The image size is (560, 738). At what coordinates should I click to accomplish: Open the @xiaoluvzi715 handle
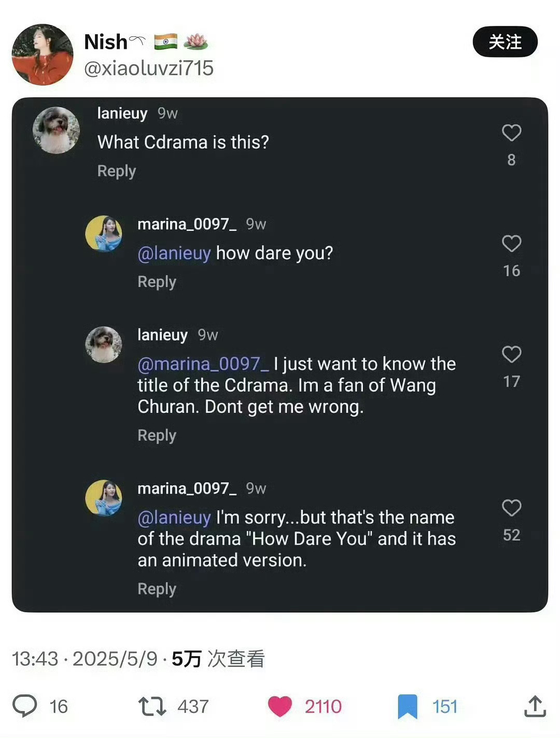149,68
